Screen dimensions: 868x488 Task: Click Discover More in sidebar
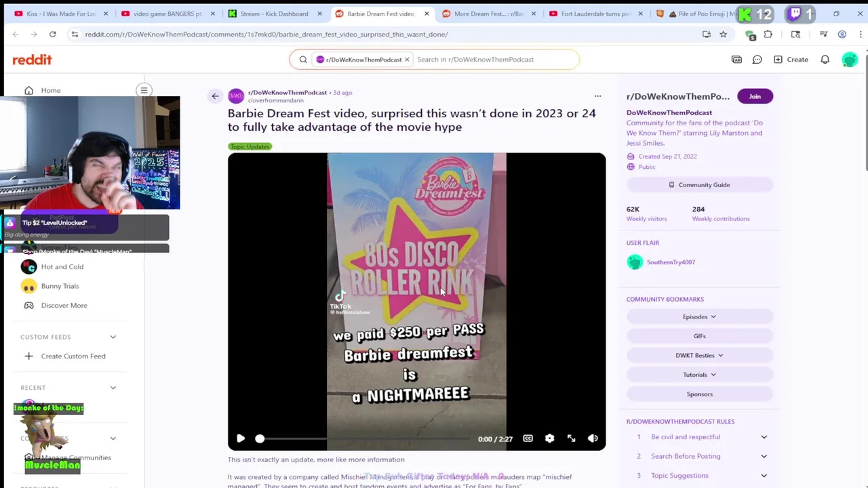(x=64, y=305)
